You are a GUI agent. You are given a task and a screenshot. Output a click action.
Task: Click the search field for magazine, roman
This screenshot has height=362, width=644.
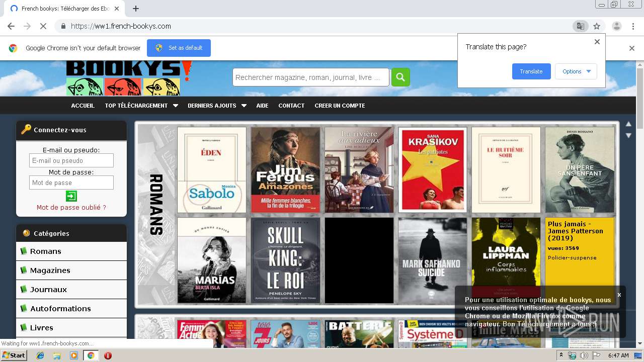point(310,77)
